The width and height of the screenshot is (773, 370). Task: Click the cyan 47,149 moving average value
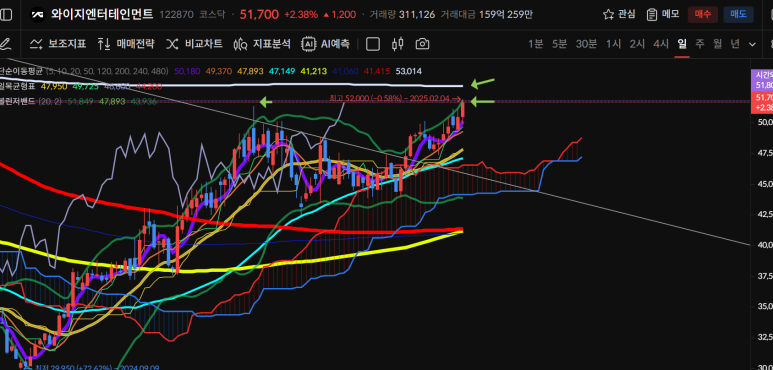coord(282,71)
